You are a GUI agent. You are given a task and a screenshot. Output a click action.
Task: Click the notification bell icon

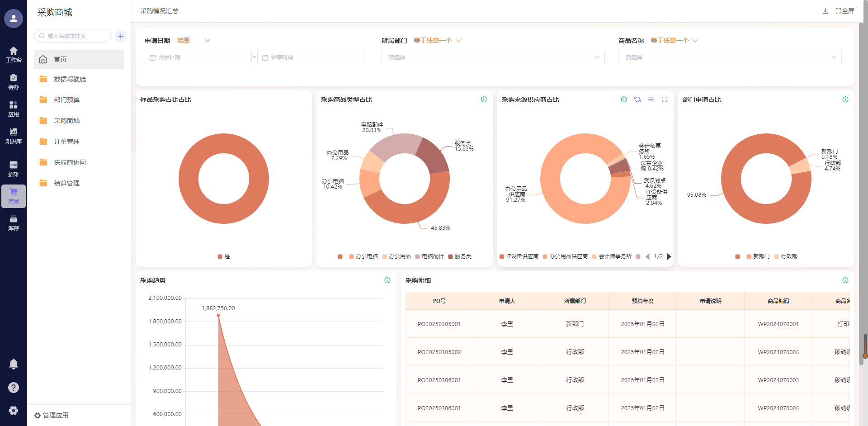click(14, 364)
